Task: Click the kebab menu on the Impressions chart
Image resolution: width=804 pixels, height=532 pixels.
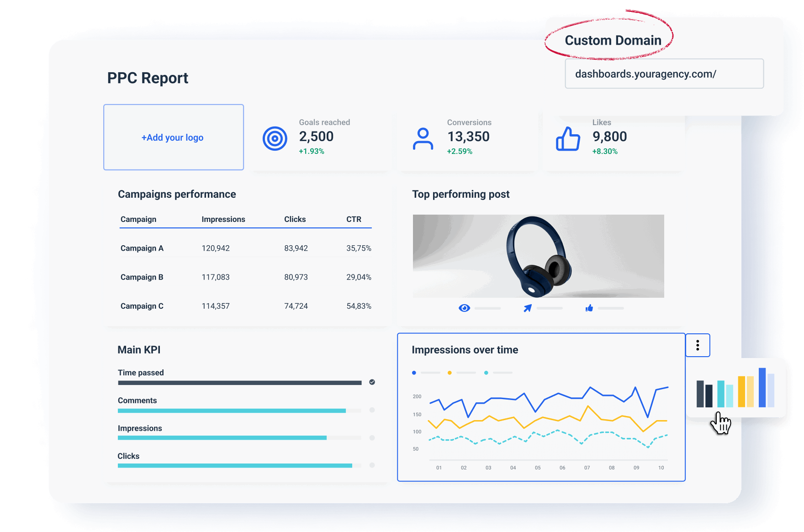Action: (x=698, y=346)
